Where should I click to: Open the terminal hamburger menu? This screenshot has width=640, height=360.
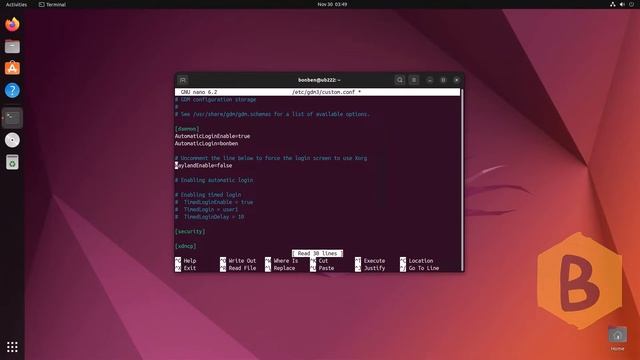click(x=414, y=80)
